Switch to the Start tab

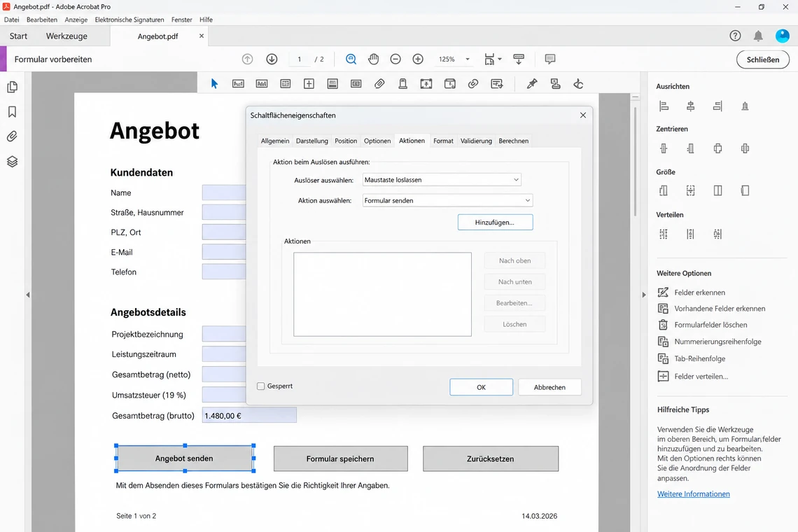[x=18, y=36]
